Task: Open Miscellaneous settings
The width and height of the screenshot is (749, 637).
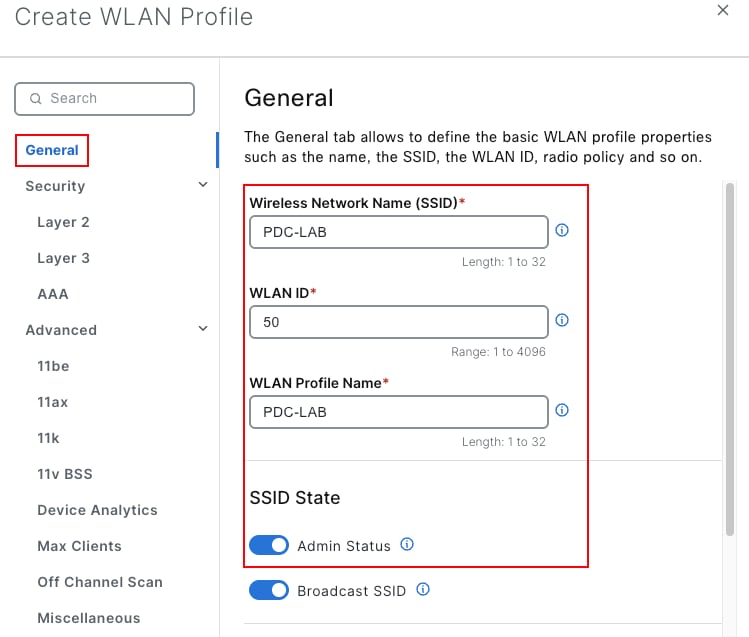Action: coord(88,618)
